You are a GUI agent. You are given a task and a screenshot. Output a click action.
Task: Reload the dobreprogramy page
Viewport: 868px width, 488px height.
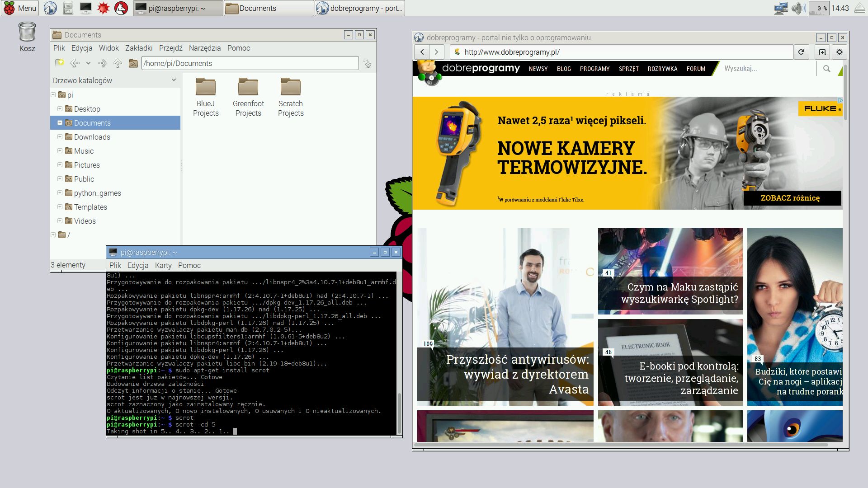(801, 52)
